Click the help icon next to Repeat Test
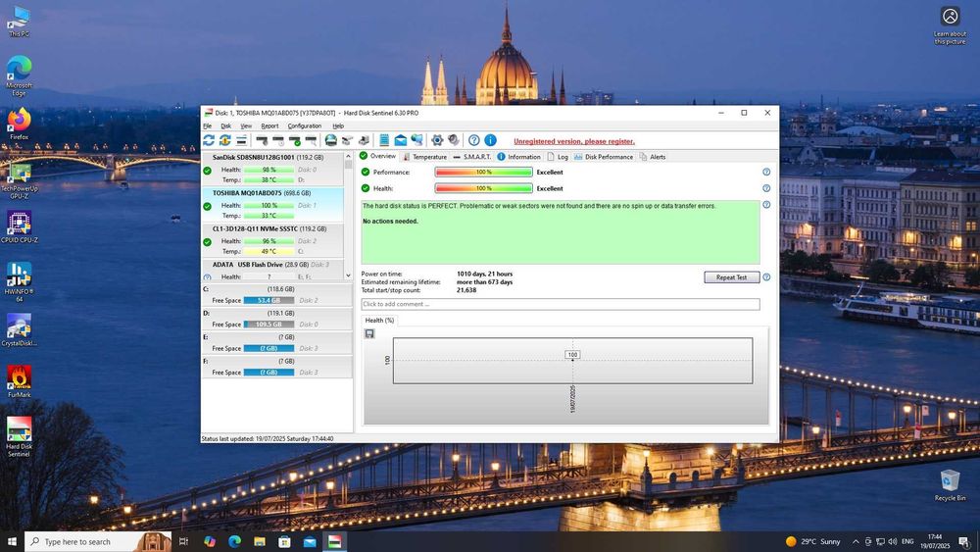This screenshot has width=980, height=552. point(766,277)
